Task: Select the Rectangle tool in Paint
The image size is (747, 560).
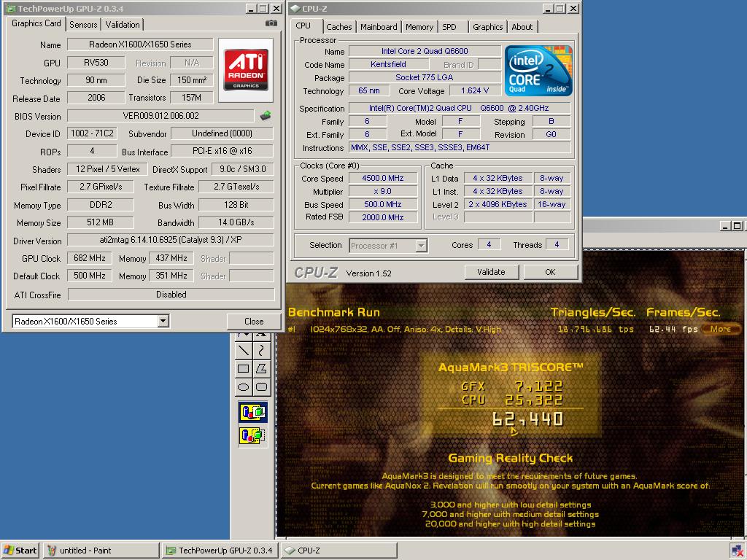Action: pos(244,368)
